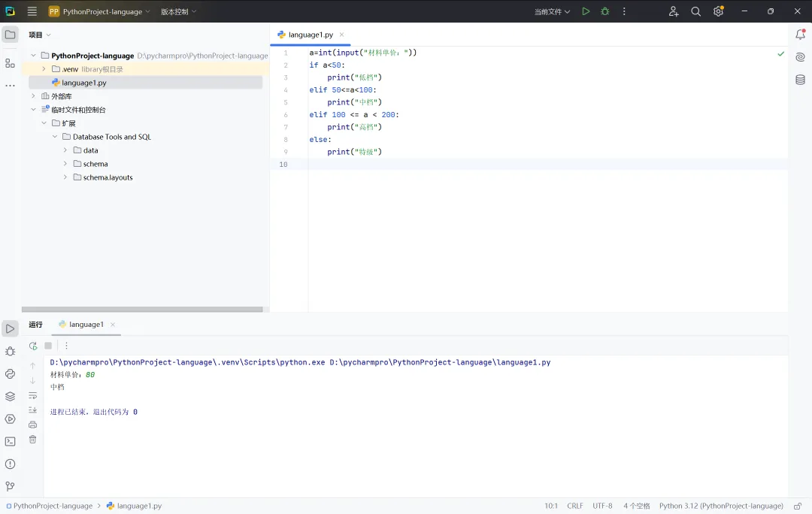This screenshot has width=812, height=514.
Task: Click the 运行 panel title
Action: 36,325
